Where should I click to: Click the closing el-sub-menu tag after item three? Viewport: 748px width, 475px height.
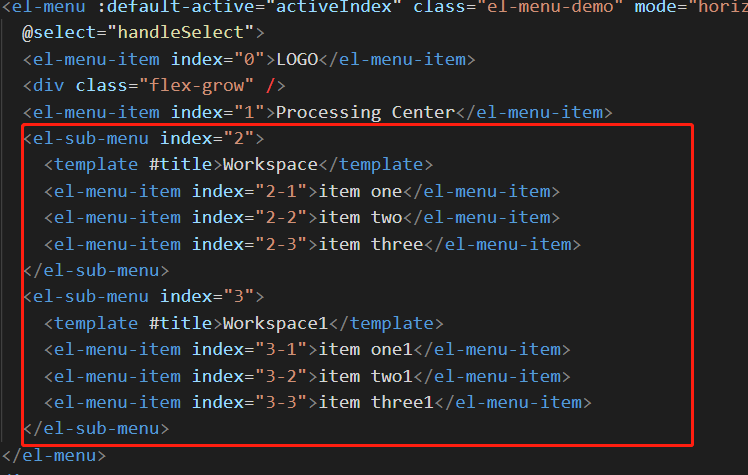[x=96, y=270]
